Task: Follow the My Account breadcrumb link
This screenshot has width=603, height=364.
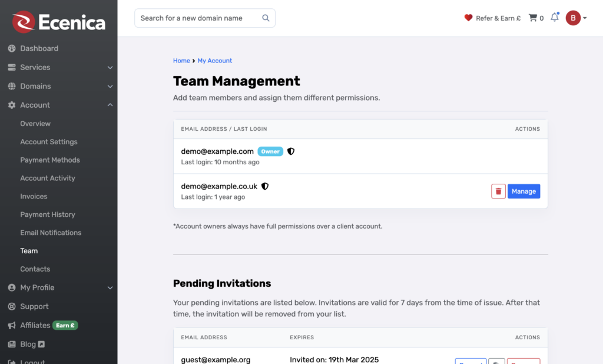Action: click(214, 61)
